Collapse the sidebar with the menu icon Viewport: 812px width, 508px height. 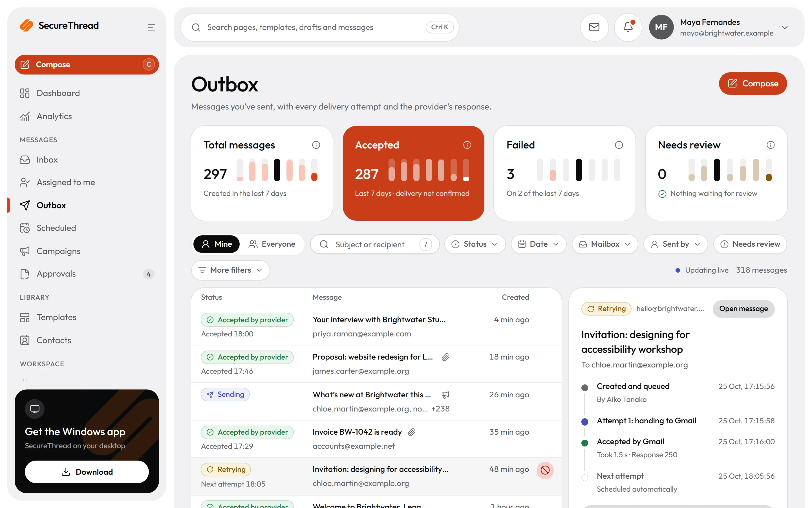[151, 27]
